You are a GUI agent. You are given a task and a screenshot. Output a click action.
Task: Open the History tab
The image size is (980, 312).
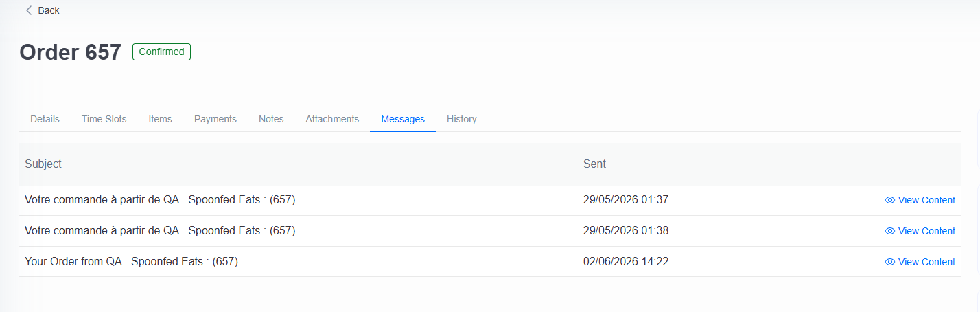pyautogui.click(x=462, y=119)
